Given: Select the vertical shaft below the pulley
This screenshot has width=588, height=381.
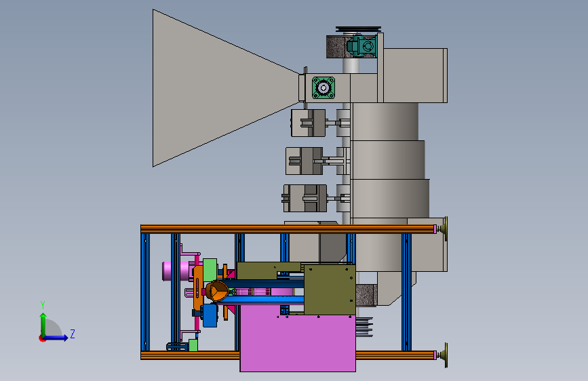Looking at the screenshot, I should click(x=351, y=65).
